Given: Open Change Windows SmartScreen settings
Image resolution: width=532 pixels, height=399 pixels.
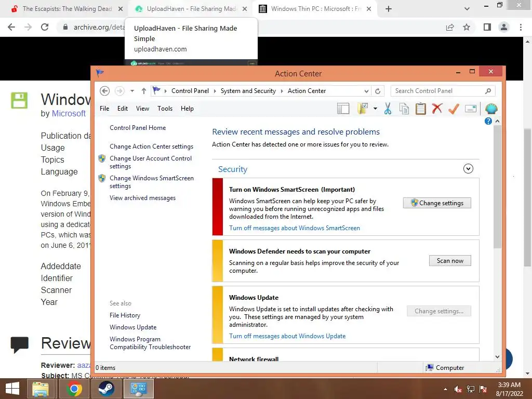Looking at the screenshot, I should point(152,182).
